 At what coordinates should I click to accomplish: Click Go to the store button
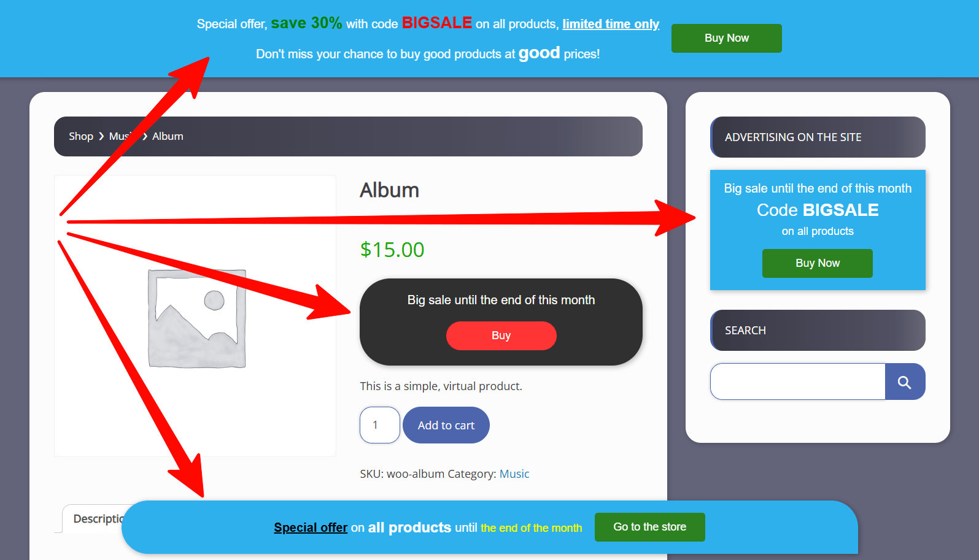649,527
